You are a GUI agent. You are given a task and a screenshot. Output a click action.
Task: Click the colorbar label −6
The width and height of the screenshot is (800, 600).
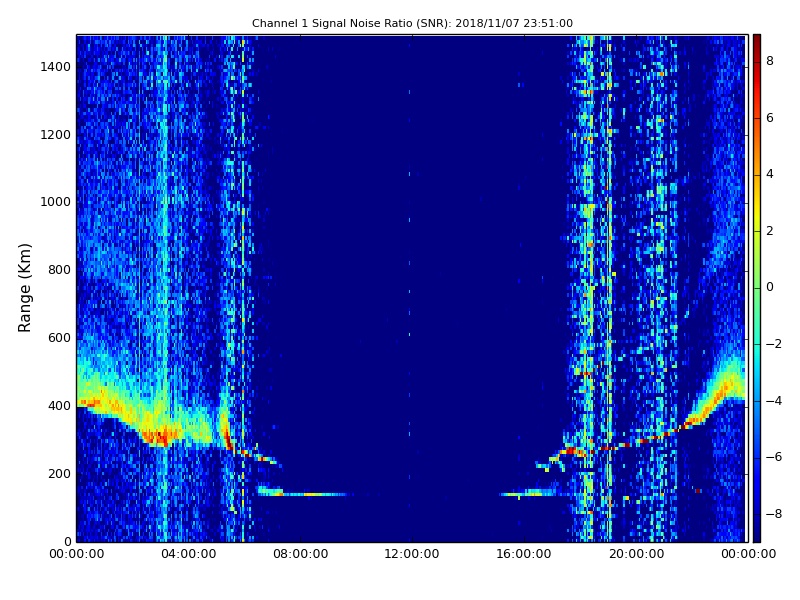pyautogui.click(x=774, y=457)
